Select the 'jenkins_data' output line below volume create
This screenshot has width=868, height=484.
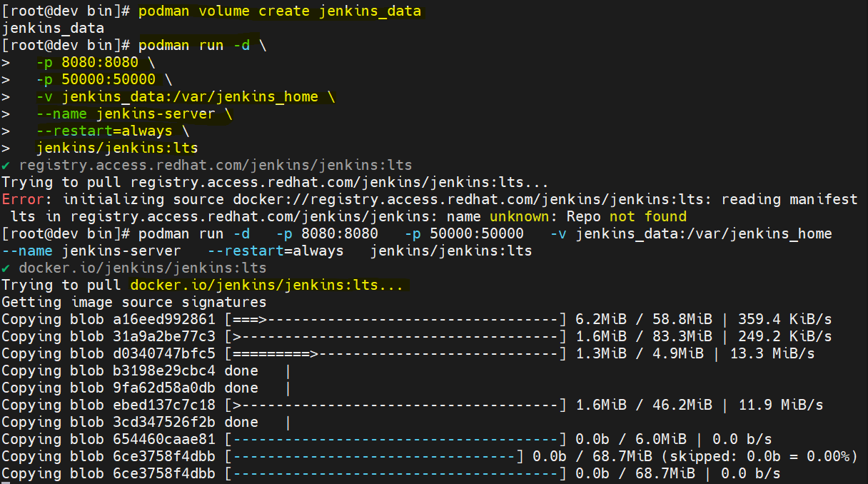(x=53, y=28)
